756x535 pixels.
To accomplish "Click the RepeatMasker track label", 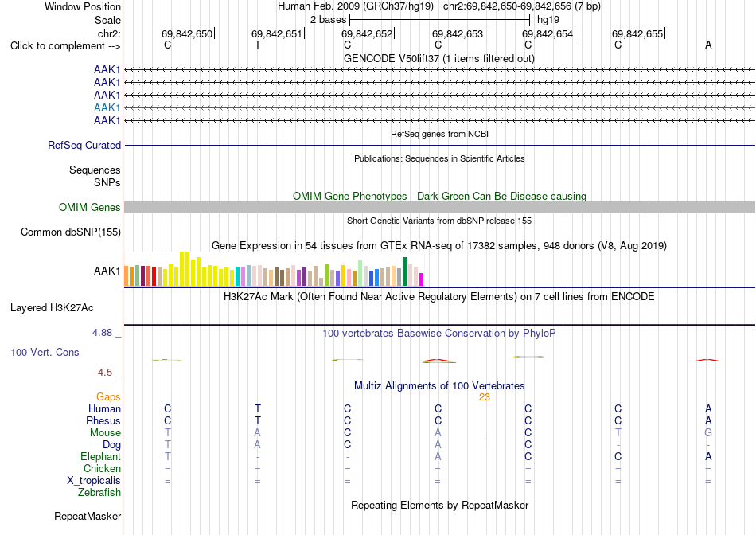I will pyautogui.click(x=88, y=516).
